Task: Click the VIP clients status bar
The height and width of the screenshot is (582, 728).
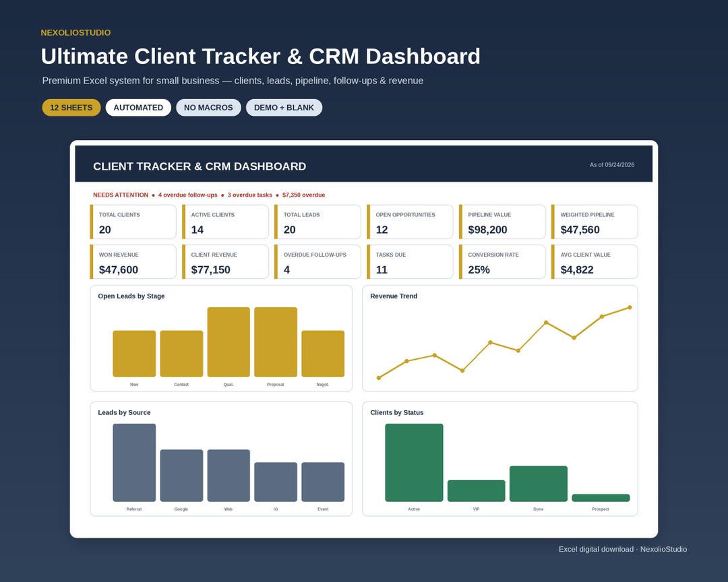Action: pyautogui.click(x=477, y=491)
